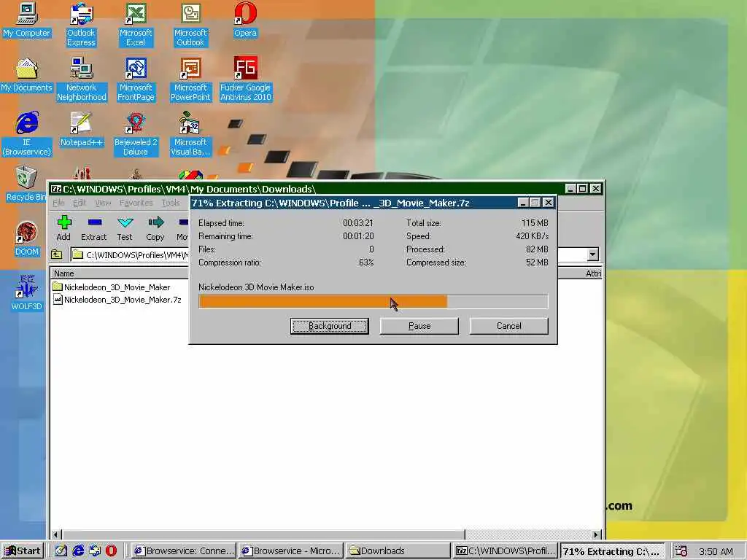Image resolution: width=747 pixels, height=560 pixels.
Task: Select the Microsoft Visual Basic desktop shortcut
Action: 190,134
